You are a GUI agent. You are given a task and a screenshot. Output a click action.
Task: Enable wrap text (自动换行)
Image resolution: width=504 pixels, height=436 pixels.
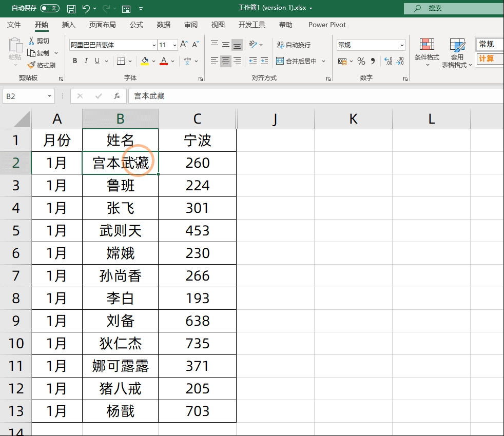click(x=295, y=45)
